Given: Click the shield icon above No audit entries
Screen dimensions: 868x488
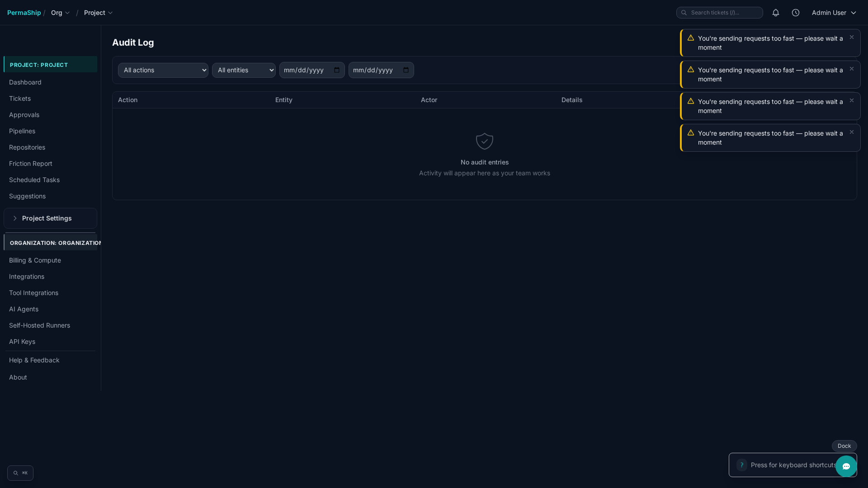Looking at the screenshot, I should coord(484,141).
